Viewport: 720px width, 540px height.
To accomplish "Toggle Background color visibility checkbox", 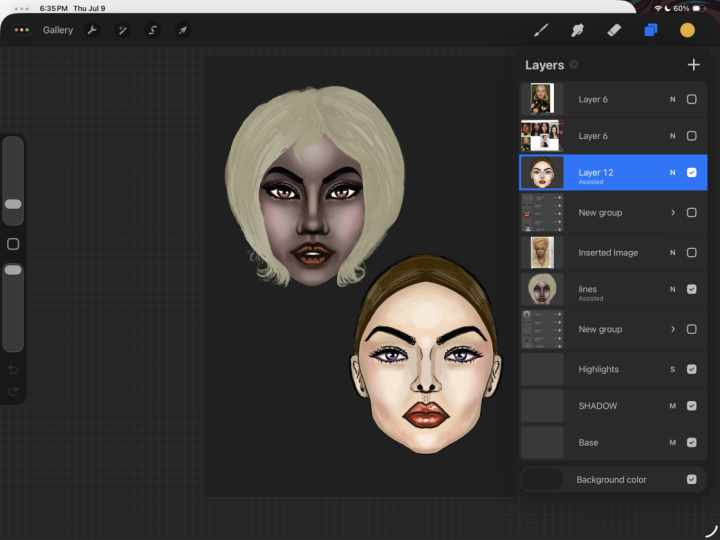I will [692, 479].
